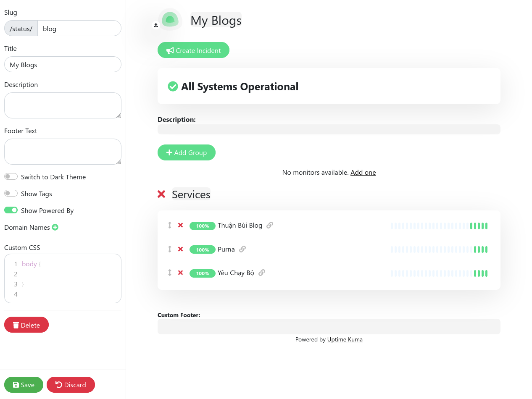532x399 pixels.
Task: Click into the Slug input field
Action: pyautogui.click(x=79, y=29)
